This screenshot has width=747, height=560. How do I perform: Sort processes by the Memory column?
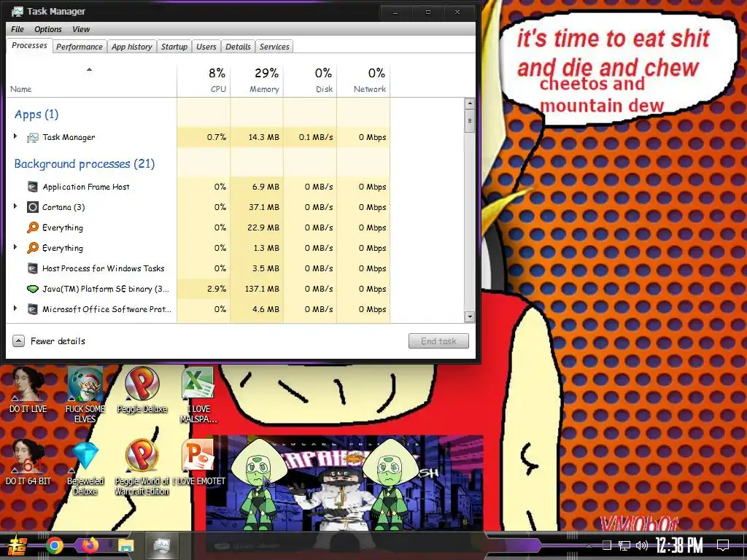tap(257, 79)
